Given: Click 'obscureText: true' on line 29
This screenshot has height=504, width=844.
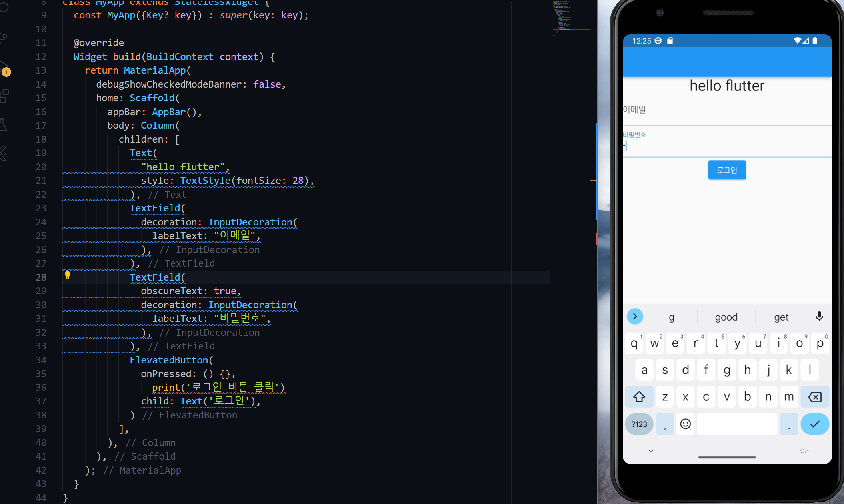Looking at the screenshot, I should click(188, 291).
